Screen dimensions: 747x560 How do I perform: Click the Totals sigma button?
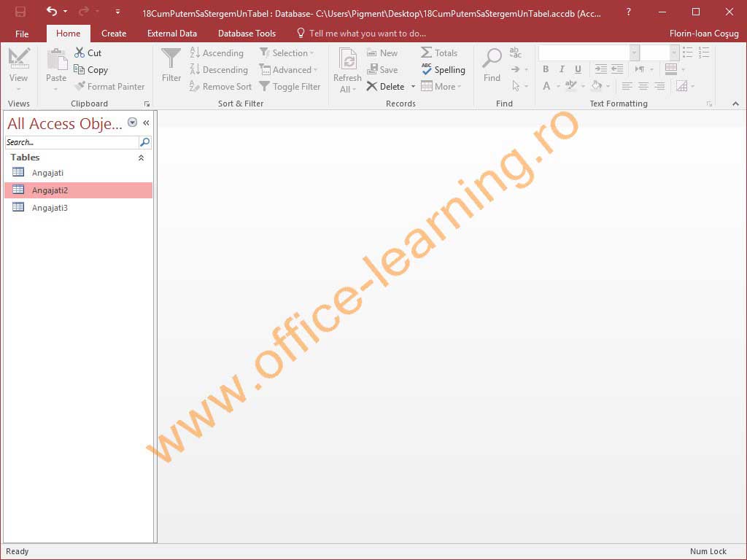pyautogui.click(x=438, y=52)
